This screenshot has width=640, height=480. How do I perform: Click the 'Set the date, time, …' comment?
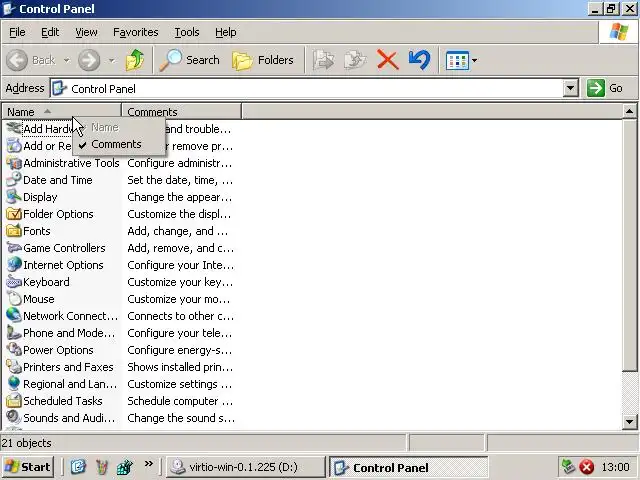pyautogui.click(x=180, y=180)
